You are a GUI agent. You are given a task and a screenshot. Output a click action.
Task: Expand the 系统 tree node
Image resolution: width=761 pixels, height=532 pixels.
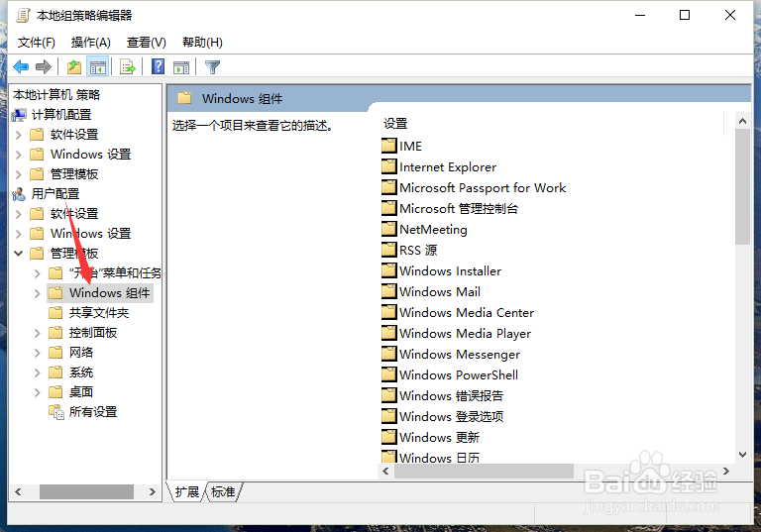[x=38, y=372]
